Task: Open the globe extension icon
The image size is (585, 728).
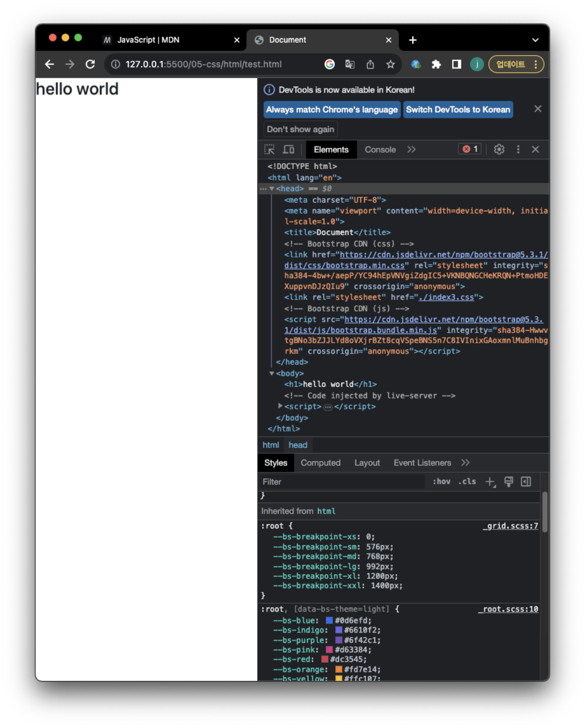Action: (415, 64)
